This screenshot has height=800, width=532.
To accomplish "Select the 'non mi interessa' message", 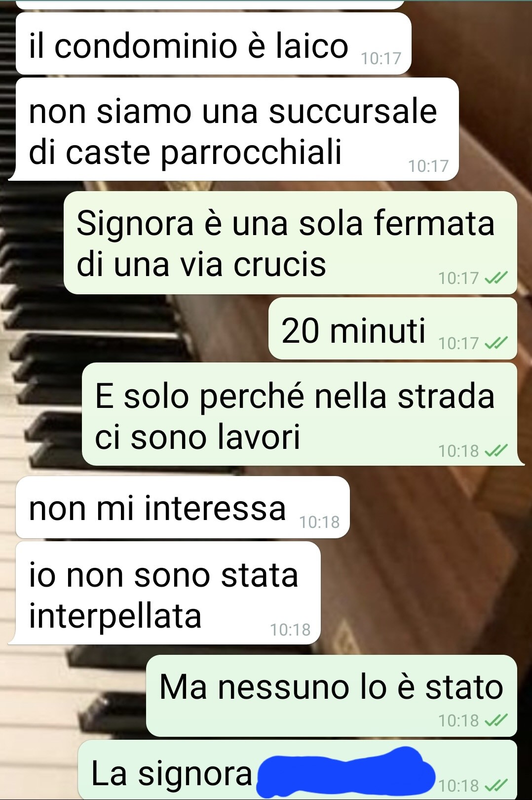I will [183, 507].
